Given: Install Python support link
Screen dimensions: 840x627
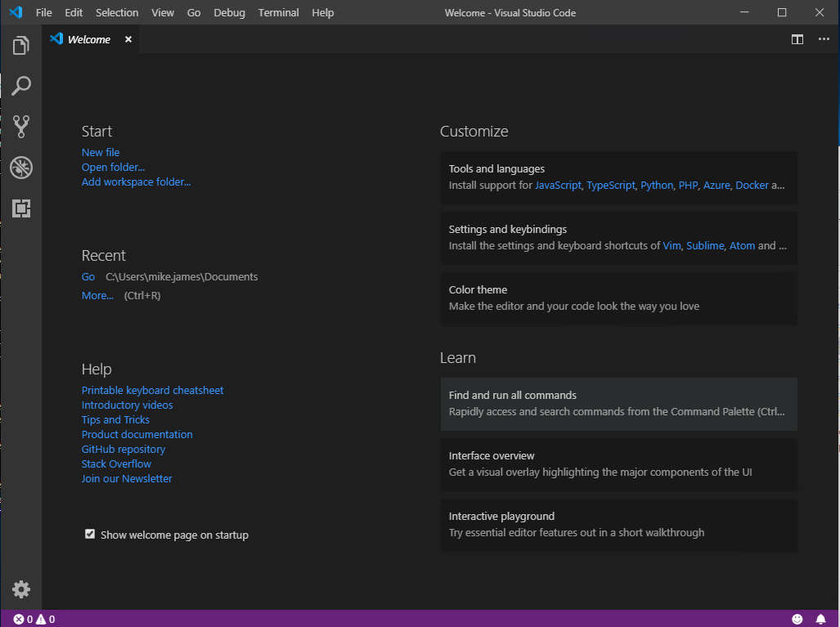Looking at the screenshot, I should [x=657, y=186].
